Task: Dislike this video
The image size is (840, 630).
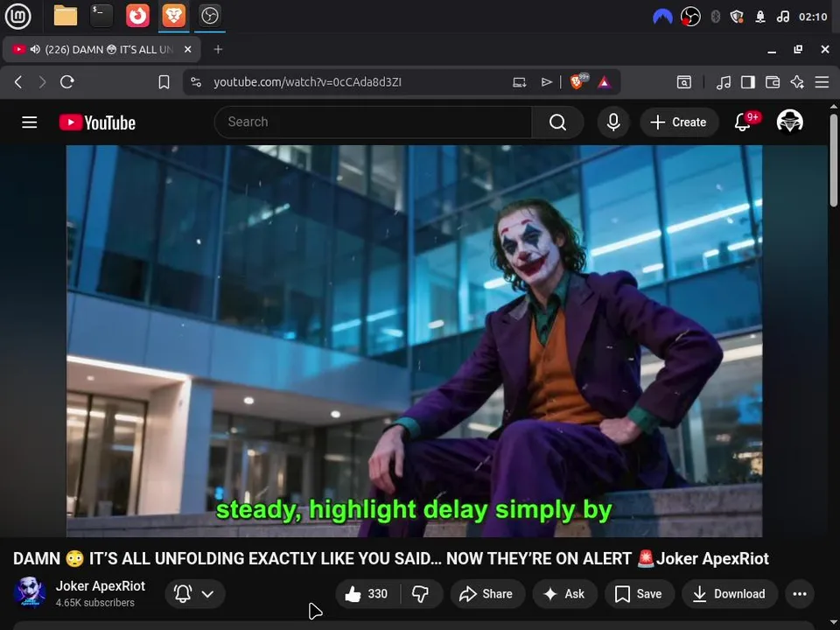Action: pyautogui.click(x=421, y=593)
